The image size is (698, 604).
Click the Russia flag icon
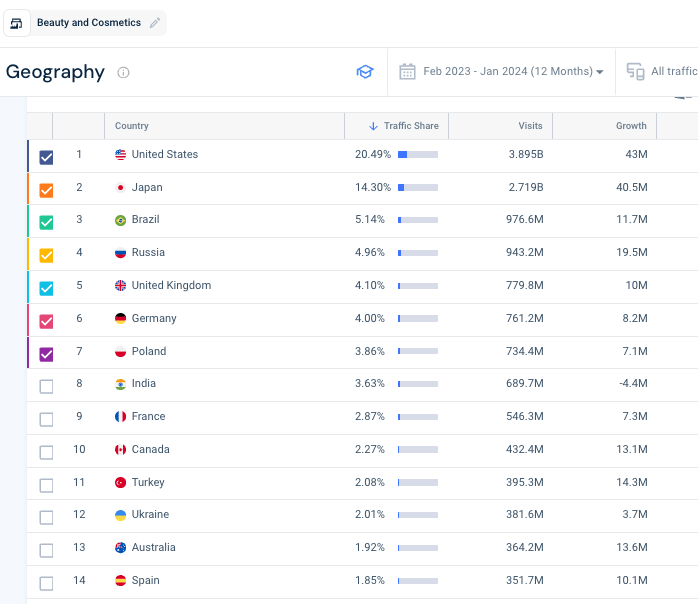[x=120, y=253]
